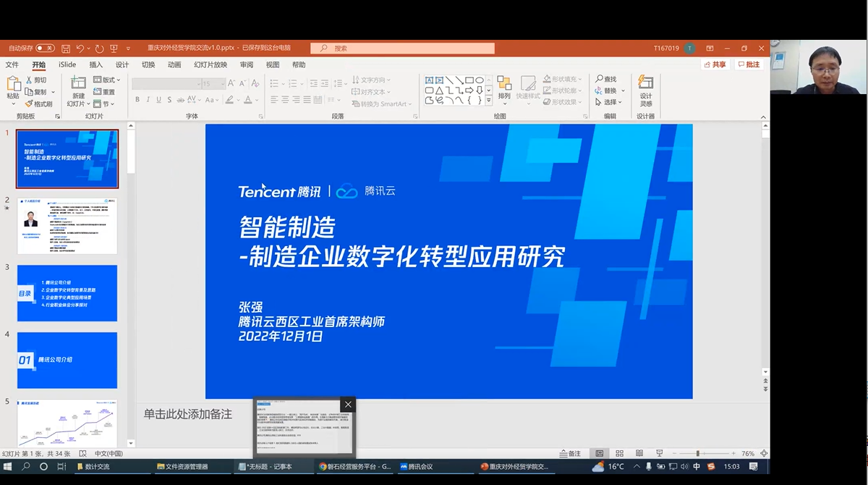Click the Paste (粘贴) clipboard icon

(x=13, y=83)
